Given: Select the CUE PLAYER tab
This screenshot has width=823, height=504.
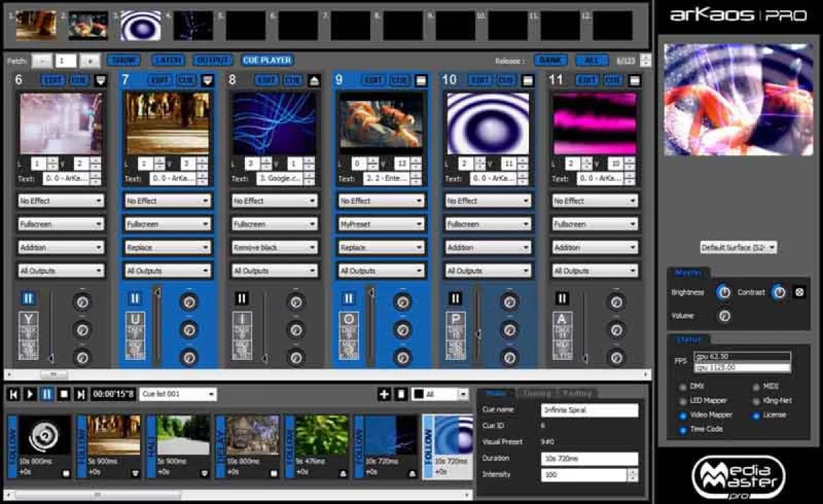Looking at the screenshot, I should 269,60.
